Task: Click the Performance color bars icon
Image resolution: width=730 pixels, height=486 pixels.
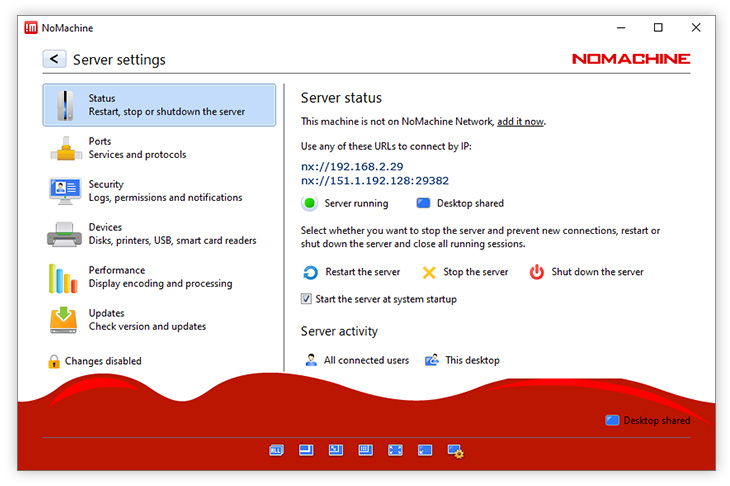Action: (x=63, y=277)
